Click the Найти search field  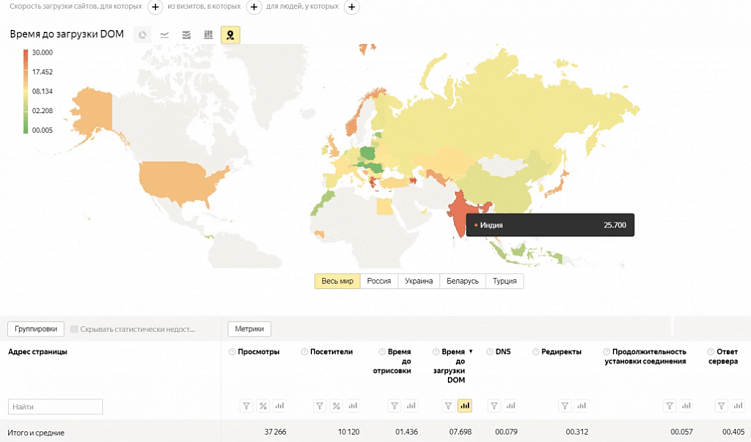pos(55,407)
